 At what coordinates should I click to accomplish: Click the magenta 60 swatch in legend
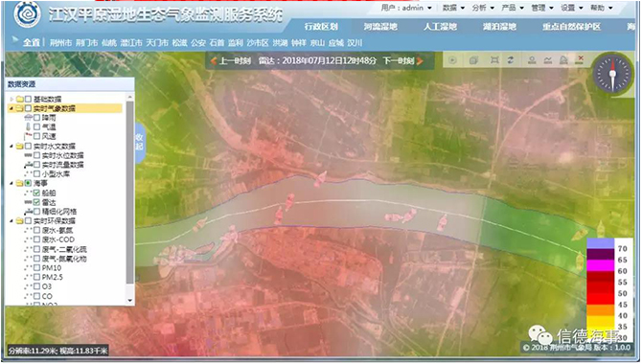601,265
